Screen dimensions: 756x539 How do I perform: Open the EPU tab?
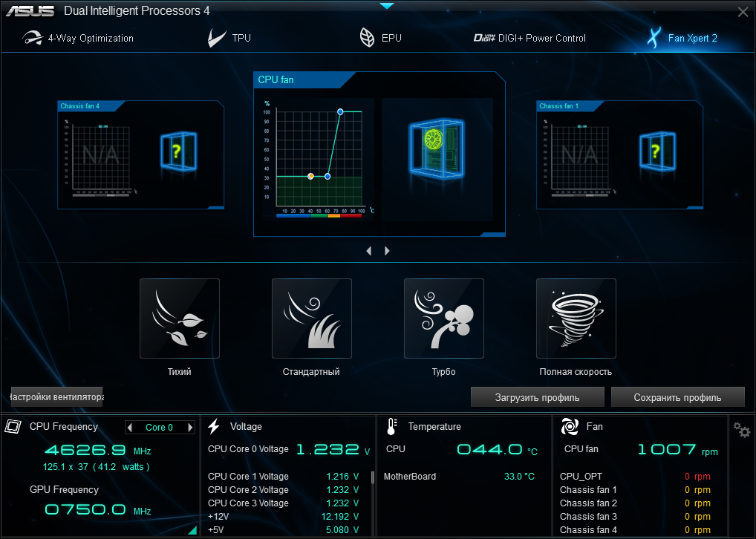coord(380,38)
